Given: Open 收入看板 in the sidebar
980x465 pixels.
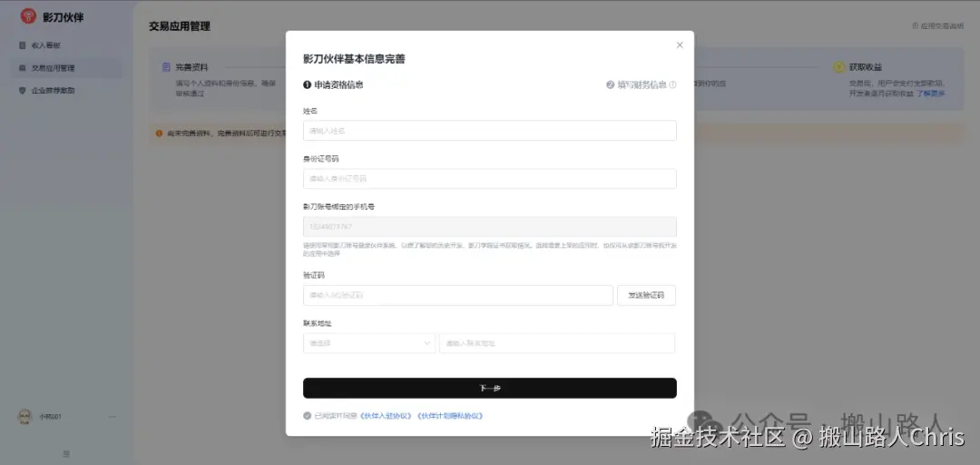Looking at the screenshot, I should coord(67,45).
